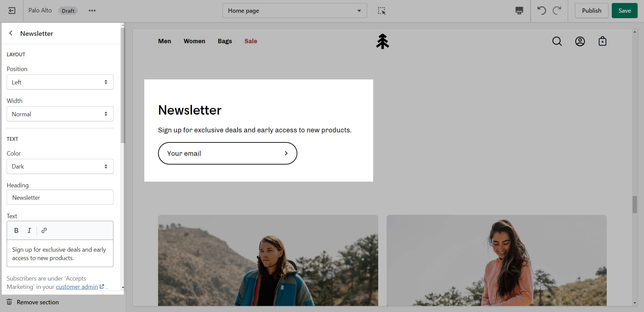Screen dimensions: 644x312
Task: Go back from the Newsletter panel
Action: [11, 33]
